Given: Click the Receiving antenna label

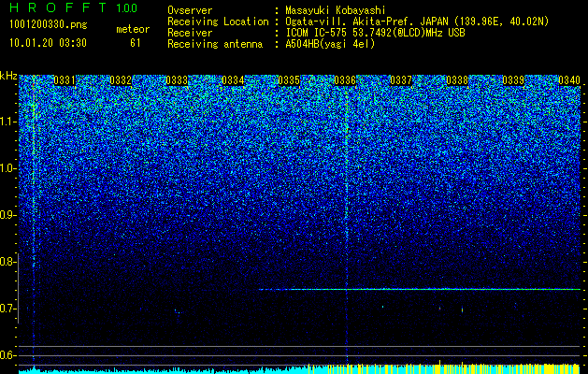Looking at the screenshot, I should click(215, 44).
